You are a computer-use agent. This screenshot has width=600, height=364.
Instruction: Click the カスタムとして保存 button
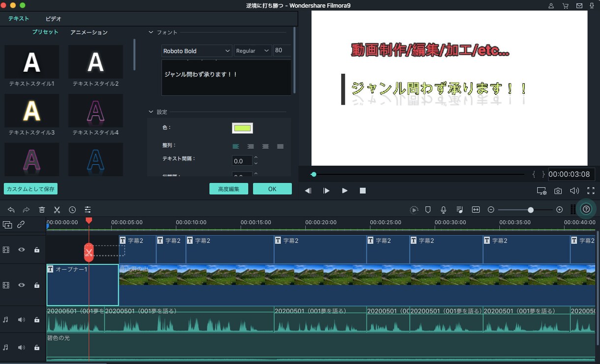pyautogui.click(x=30, y=189)
